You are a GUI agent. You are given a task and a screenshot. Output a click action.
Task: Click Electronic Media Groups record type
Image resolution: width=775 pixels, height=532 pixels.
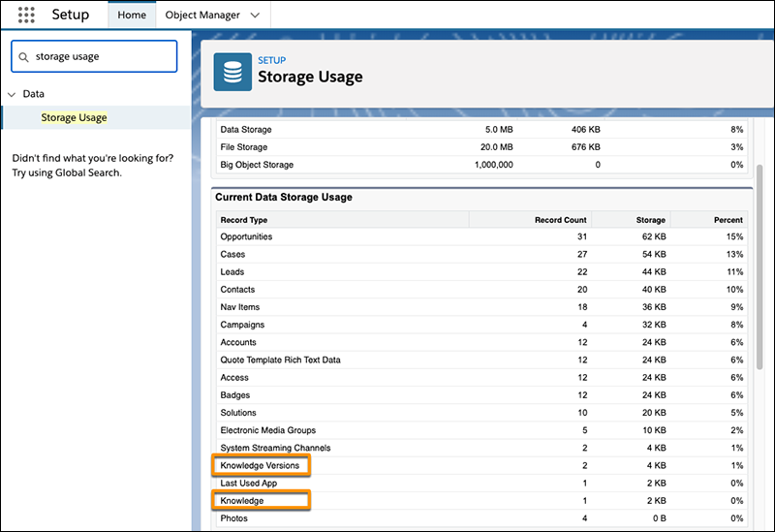(x=268, y=430)
